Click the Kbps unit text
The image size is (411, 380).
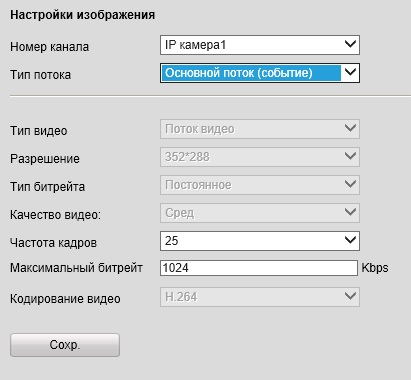pyautogui.click(x=375, y=268)
